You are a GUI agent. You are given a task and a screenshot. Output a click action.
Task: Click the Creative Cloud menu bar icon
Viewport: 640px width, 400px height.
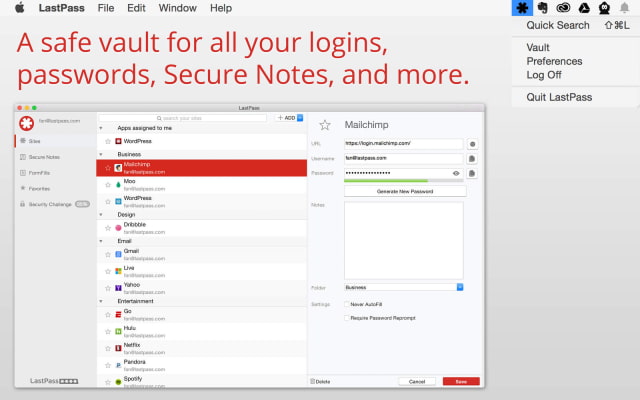(x=563, y=8)
